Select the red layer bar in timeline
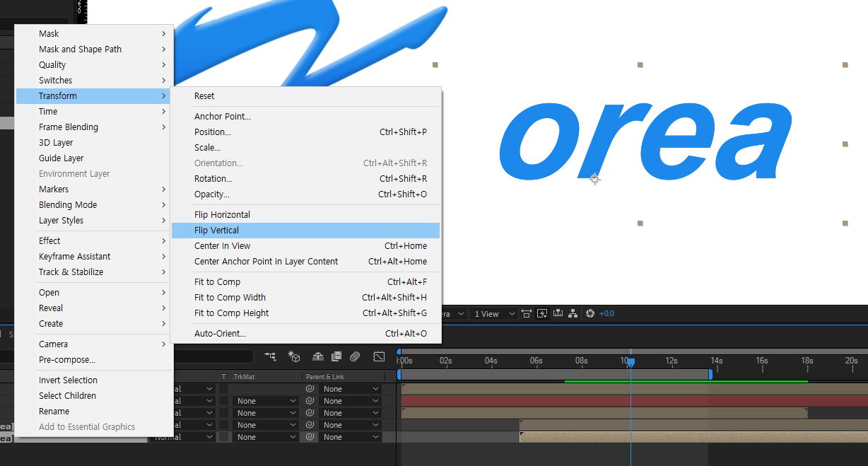The height and width of the screenshot is (466, 868). [x=634, y=401]
